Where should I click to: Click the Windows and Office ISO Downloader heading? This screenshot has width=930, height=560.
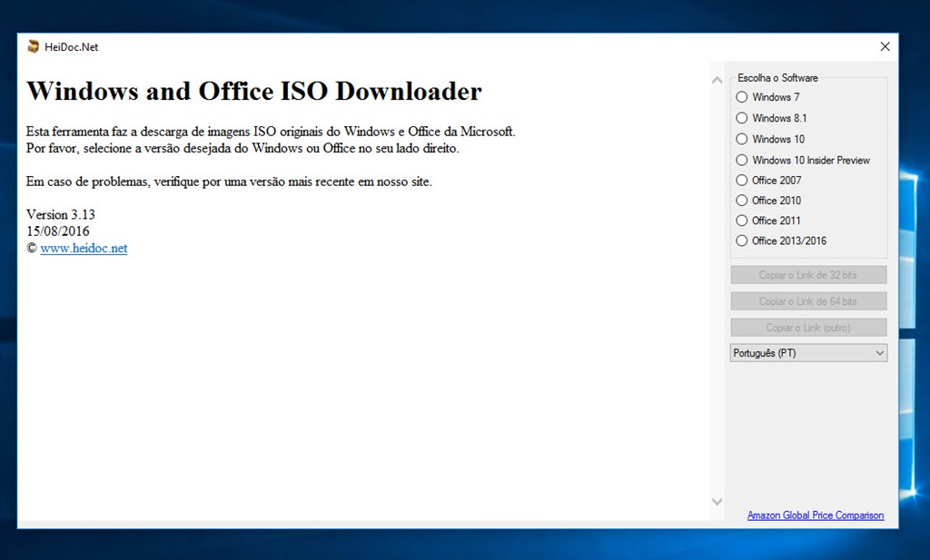pos(254,91)
